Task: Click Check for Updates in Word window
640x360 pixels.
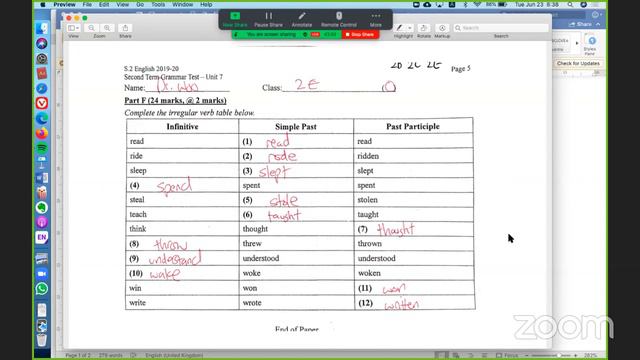Action: coord(578,63)
